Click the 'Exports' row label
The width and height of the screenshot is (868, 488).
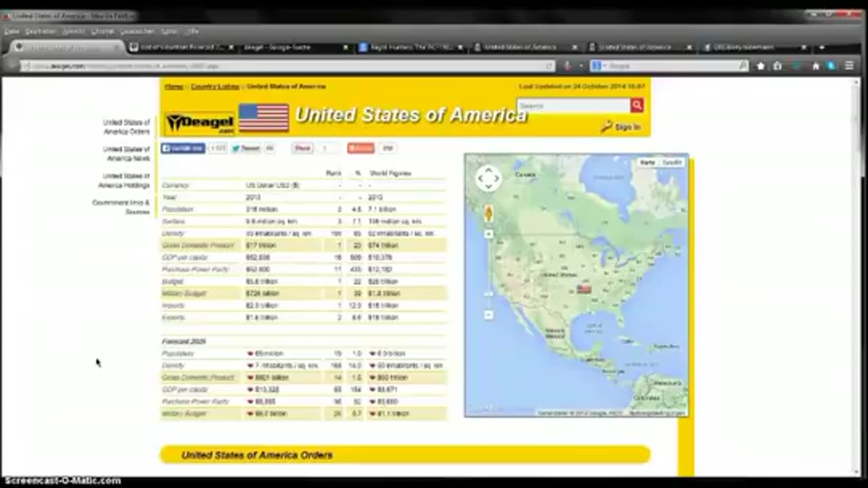[x=173, y=317]
